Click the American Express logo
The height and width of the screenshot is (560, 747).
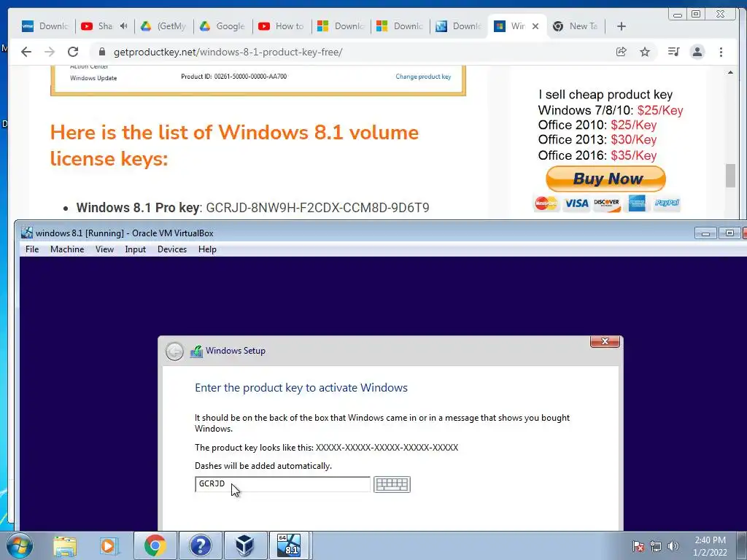[x=636, y=203]
